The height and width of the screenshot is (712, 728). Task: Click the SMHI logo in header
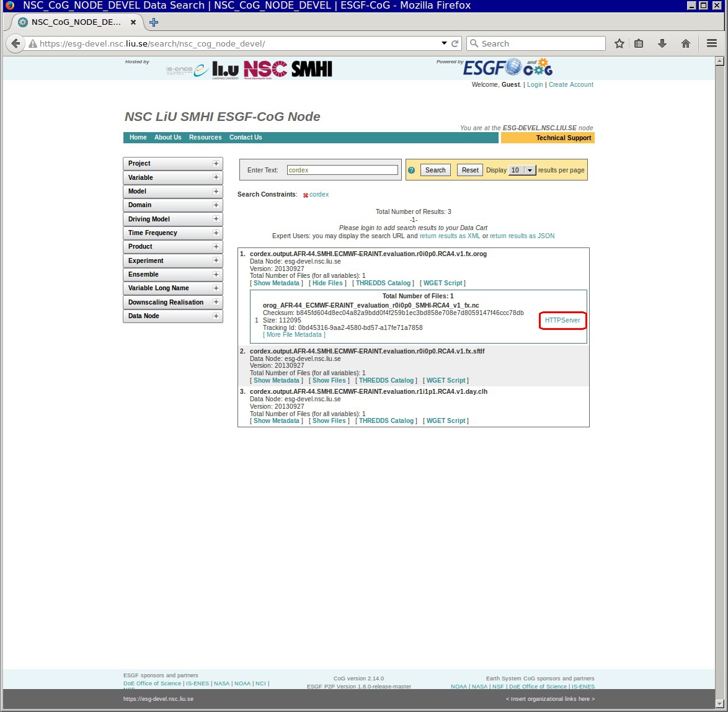coord(311,69)
